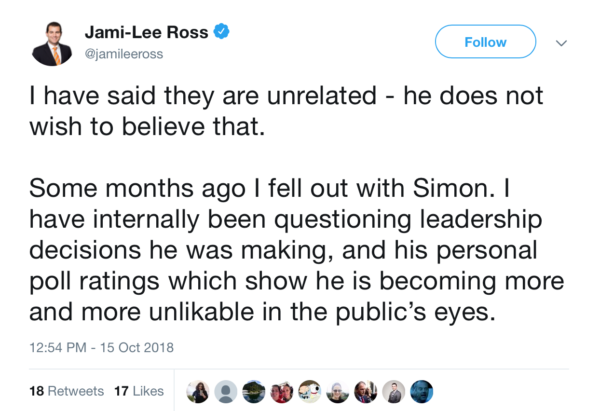This screenshot has width=600, height=411.
Task: Click the blue verified badge
Action: point(222,33)
